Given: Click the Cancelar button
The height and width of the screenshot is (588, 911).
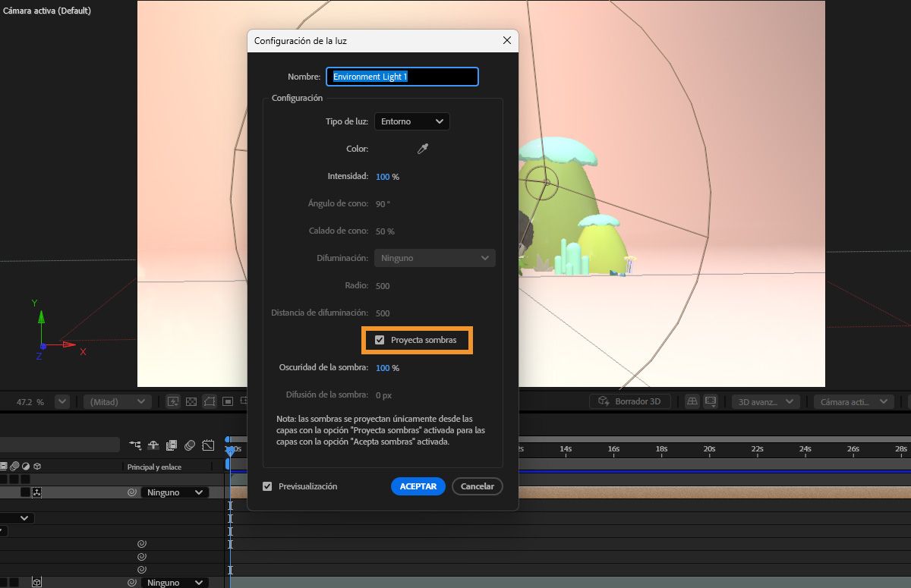Looking at the screenshot, I should pyautogui.click(x=477, y=486).
